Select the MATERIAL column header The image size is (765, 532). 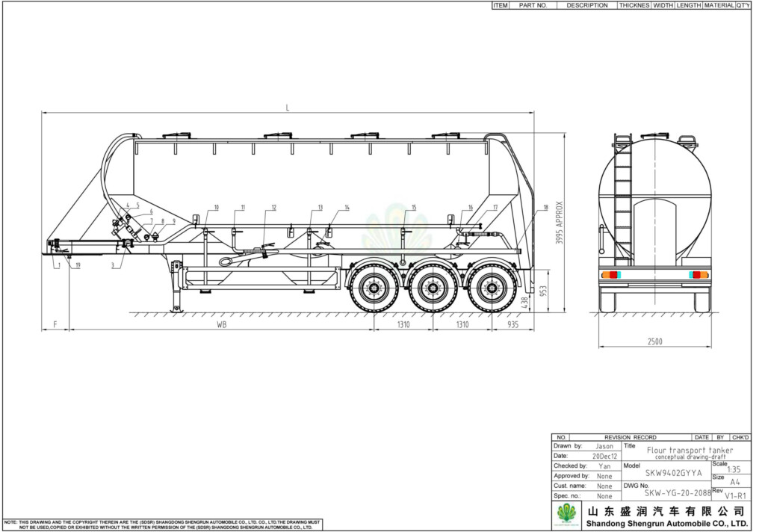719,5
